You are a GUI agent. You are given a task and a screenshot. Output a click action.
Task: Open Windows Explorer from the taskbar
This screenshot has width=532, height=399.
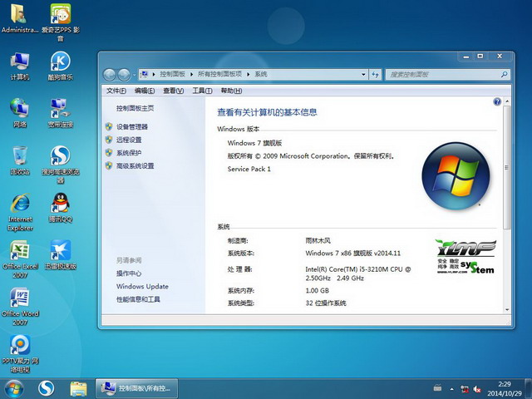point(78,389)
